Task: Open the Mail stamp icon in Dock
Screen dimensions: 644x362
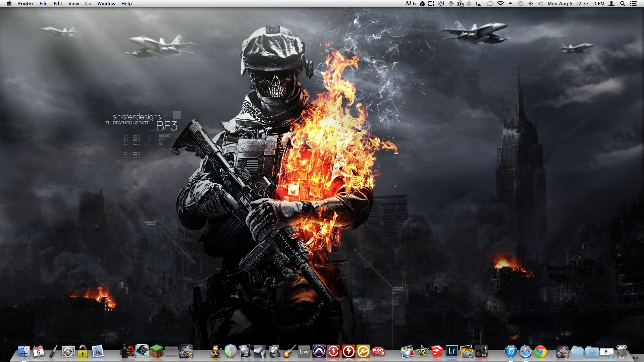Action: pyautogui.click(x=98, y=352)
